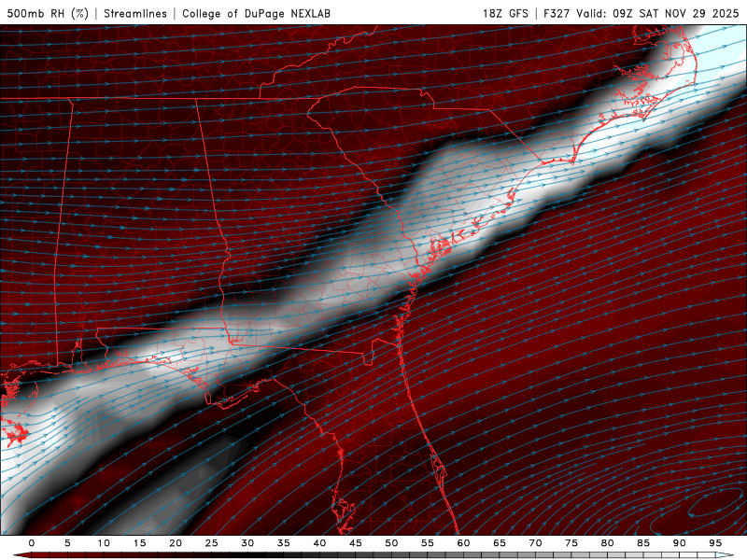
Task: Click the '18Z GFS' model run label
Action: pyautogui.click(x=505, y=13)
